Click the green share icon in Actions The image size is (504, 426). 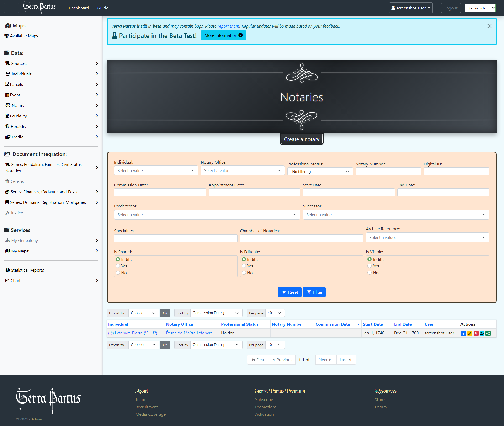pos(488,334)
